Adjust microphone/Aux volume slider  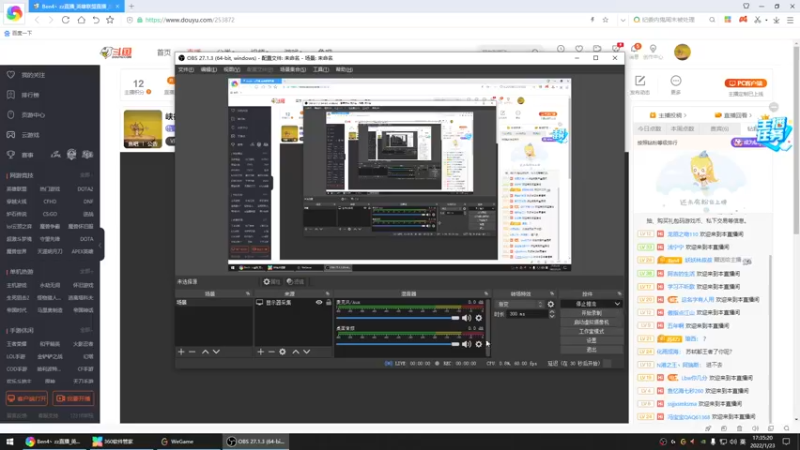pyautogui.click(x=398, y=318)
